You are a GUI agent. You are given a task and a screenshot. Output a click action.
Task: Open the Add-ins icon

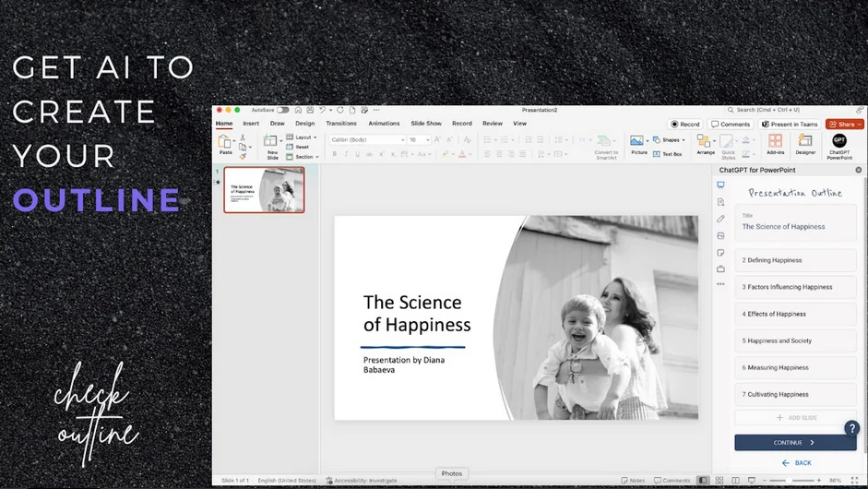click(775, 140)
